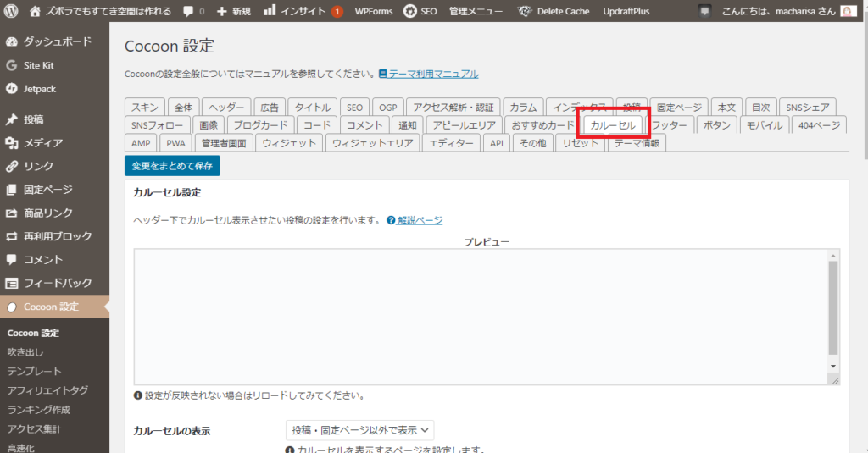Switch to the ブログカード tab
Viewport: 868px width, 453px height.
click(260, 125)
